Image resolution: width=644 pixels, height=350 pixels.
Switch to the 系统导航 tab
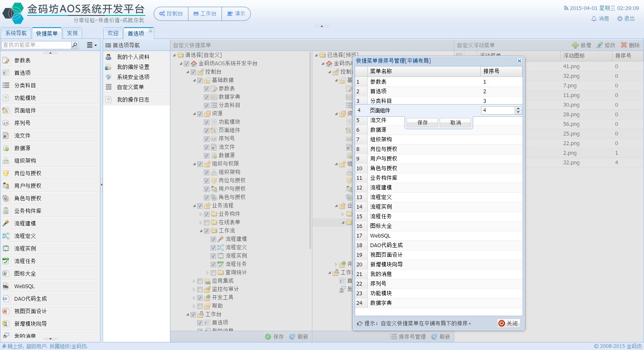(x=16, y=33)
